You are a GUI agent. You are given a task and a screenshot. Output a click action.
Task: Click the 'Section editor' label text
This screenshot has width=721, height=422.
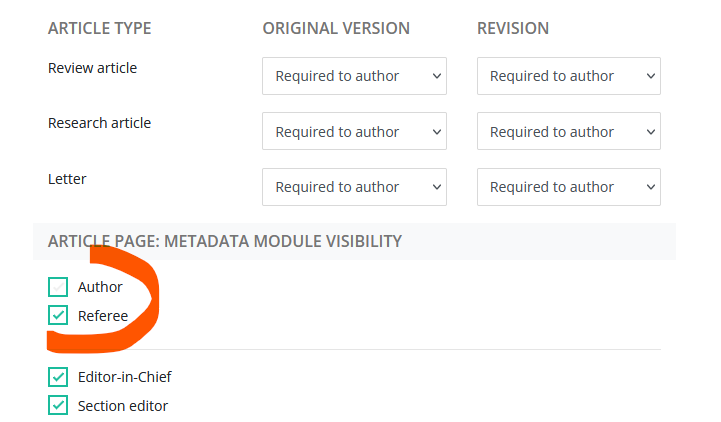tap(123, 406)
